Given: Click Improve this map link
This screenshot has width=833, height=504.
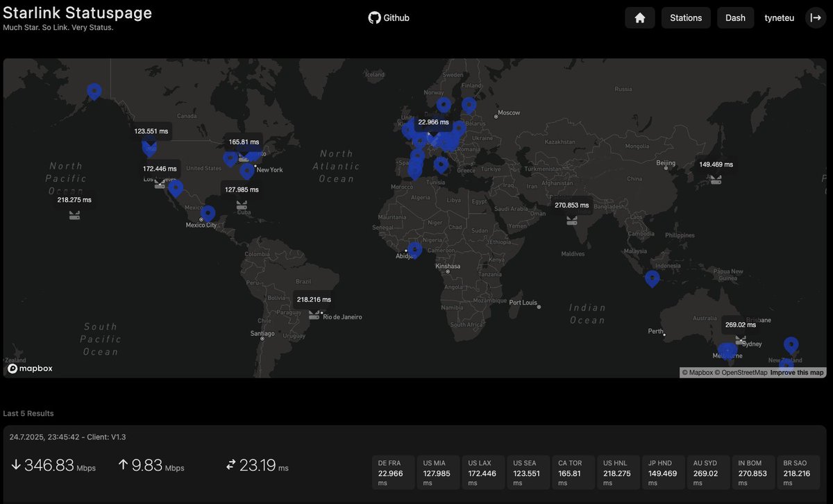Looking at the screenshot, I should (797, 373).
